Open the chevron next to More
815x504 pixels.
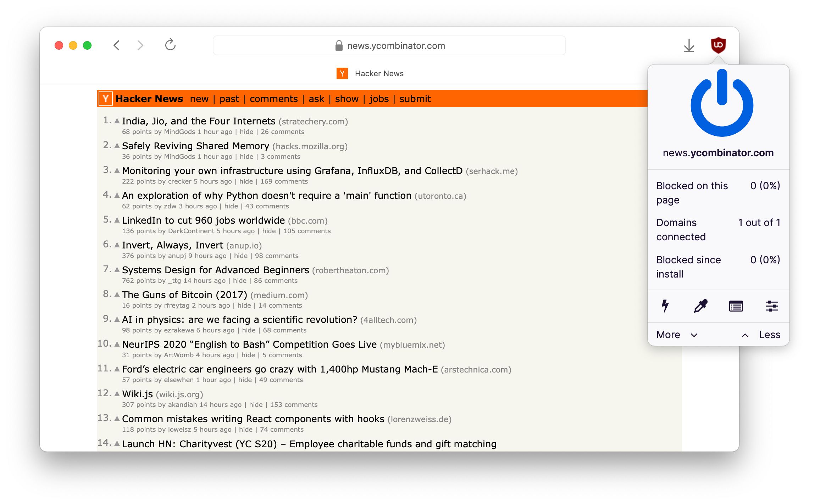pyautogui.click(x=694, y=335)
